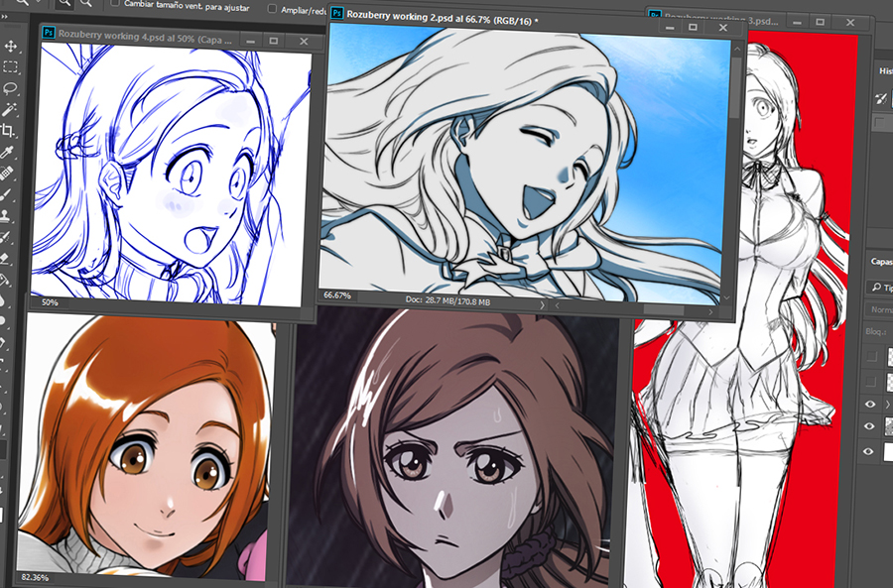Maximize the Rozuberry working 4 window

(x=274, y=41)
